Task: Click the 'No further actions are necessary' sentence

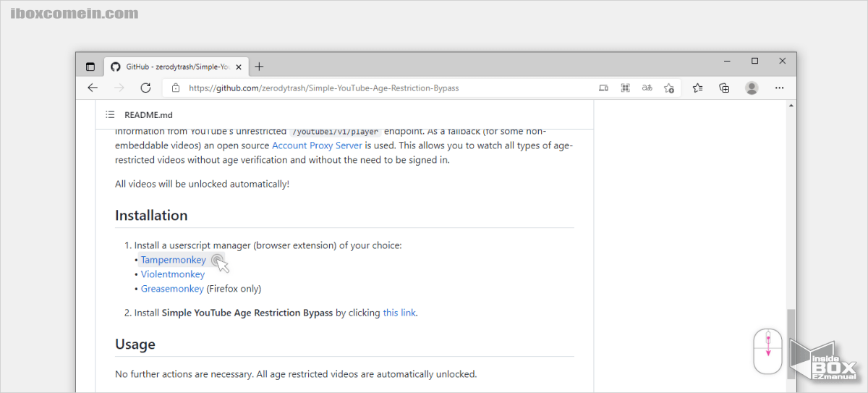Action: [296, 375]
